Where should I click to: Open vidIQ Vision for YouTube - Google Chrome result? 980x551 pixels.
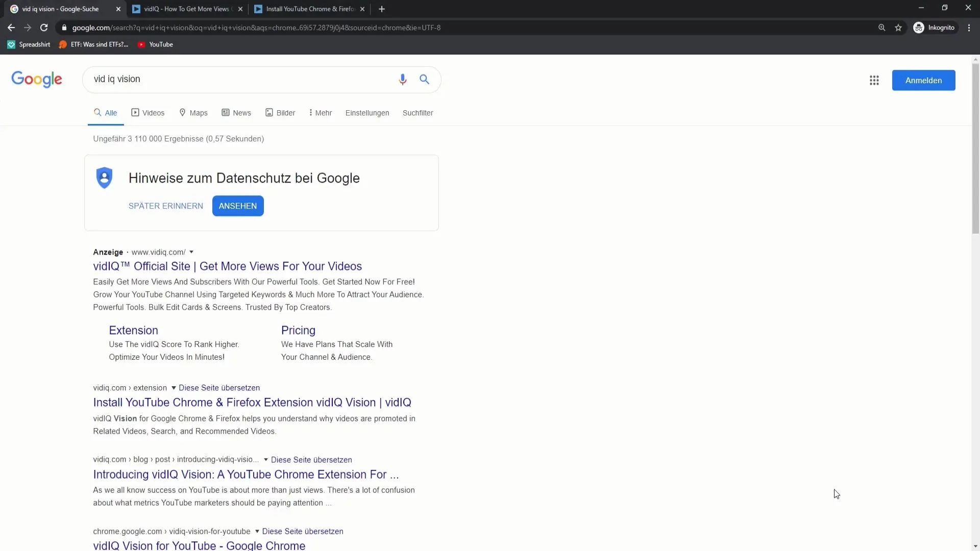pos(199,545)
